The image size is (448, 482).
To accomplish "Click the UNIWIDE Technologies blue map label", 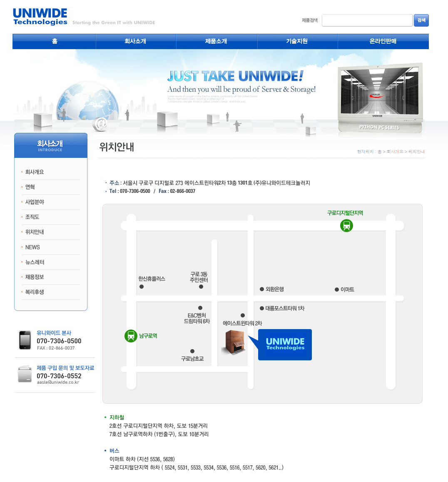I will click(285, 345).
